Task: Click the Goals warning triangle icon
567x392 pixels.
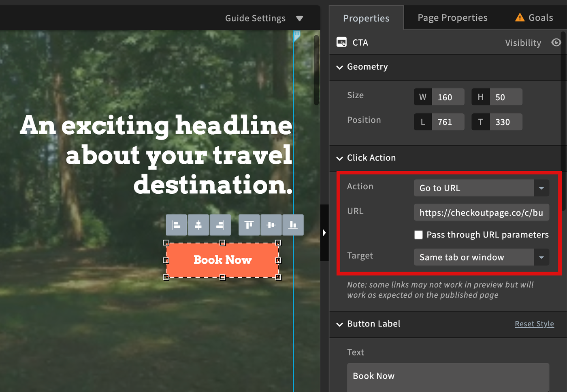Action: pos(520,17)
